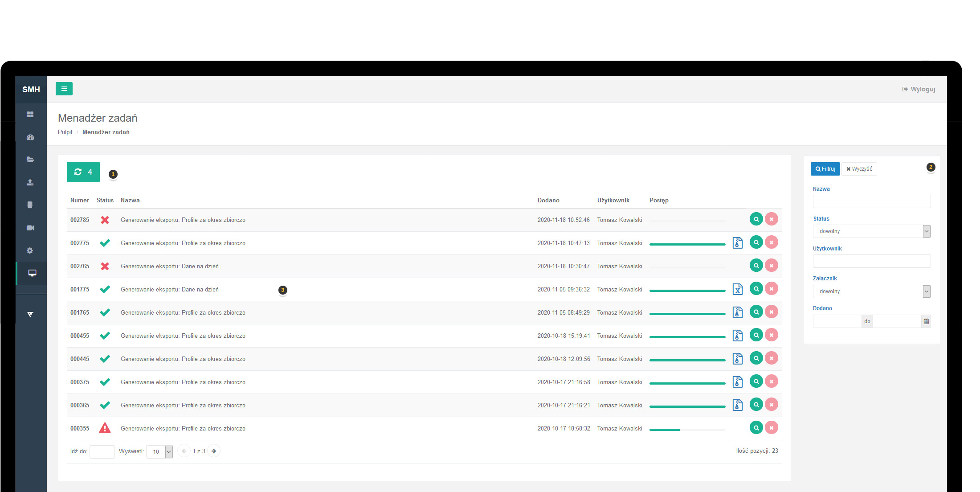Expand the Załącznik filter dropdown
This screenshot has height=492, width=980.
[871, 291]
